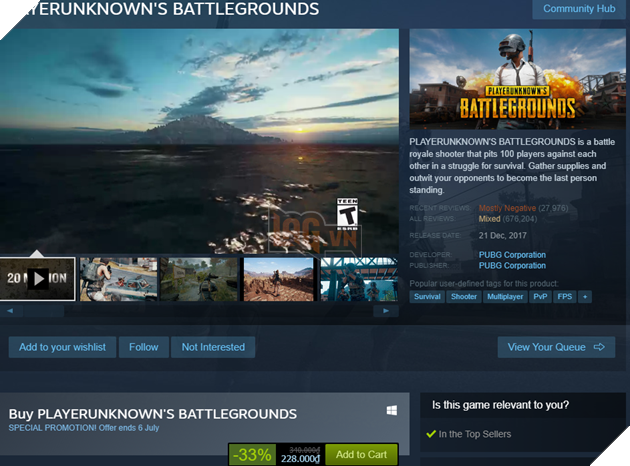
Task: Open the developer PUBG Corporation link
Action: coord(512,255)
